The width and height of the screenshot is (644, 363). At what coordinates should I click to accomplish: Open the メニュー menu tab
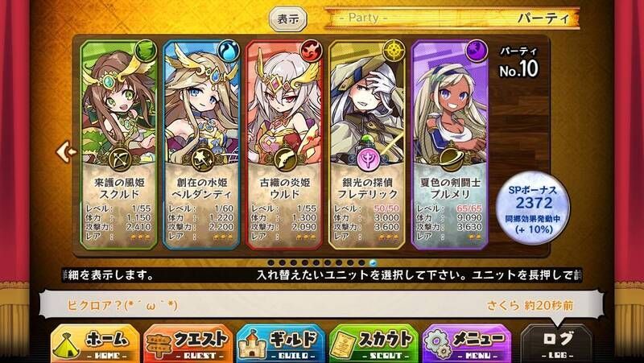click(x=467, y=344)
